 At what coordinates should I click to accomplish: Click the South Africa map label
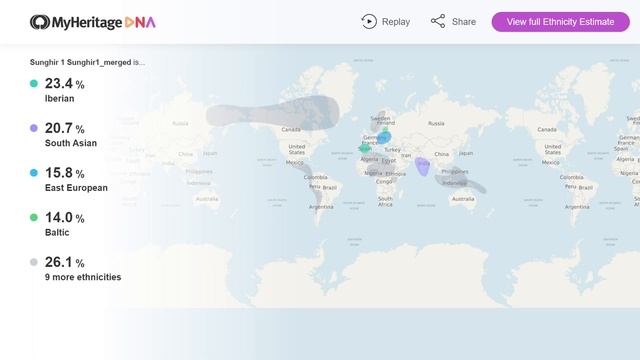[x=385, y=201]
